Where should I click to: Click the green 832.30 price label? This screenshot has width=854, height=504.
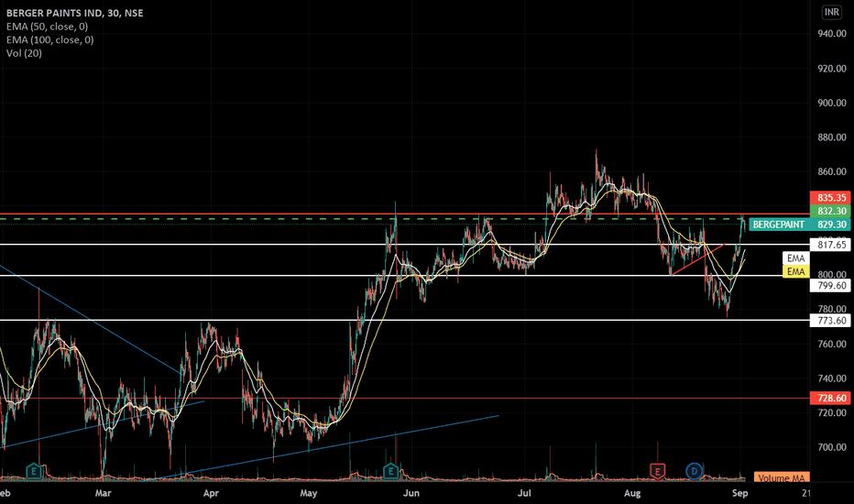(831, 211)
